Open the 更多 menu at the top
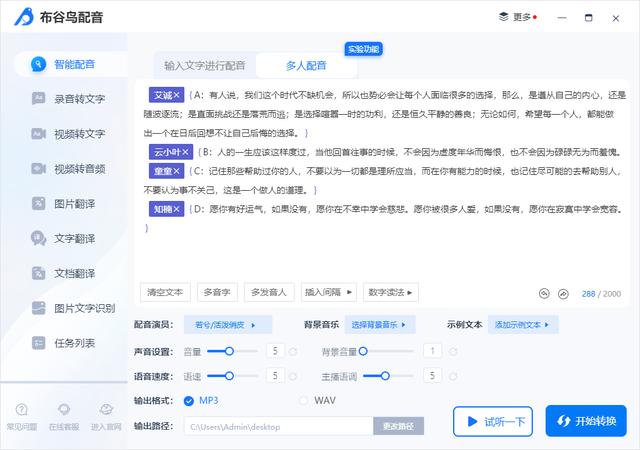This screenshot has height=450, width=640. [518, 17]
